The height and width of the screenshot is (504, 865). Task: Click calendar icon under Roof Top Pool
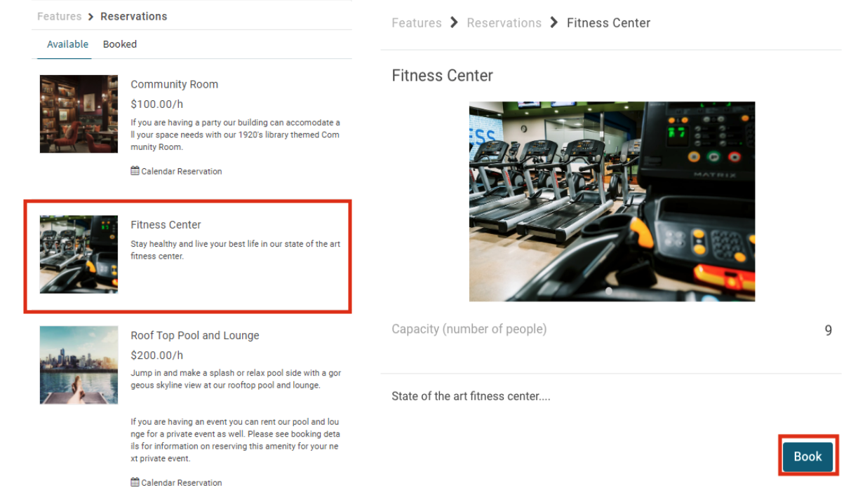click(x=135, y=482)
